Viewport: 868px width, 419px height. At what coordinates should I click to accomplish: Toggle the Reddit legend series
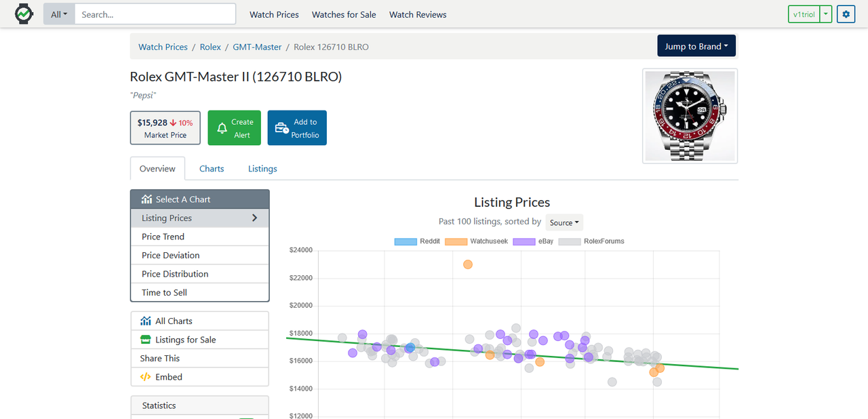(x=417, y=241)
